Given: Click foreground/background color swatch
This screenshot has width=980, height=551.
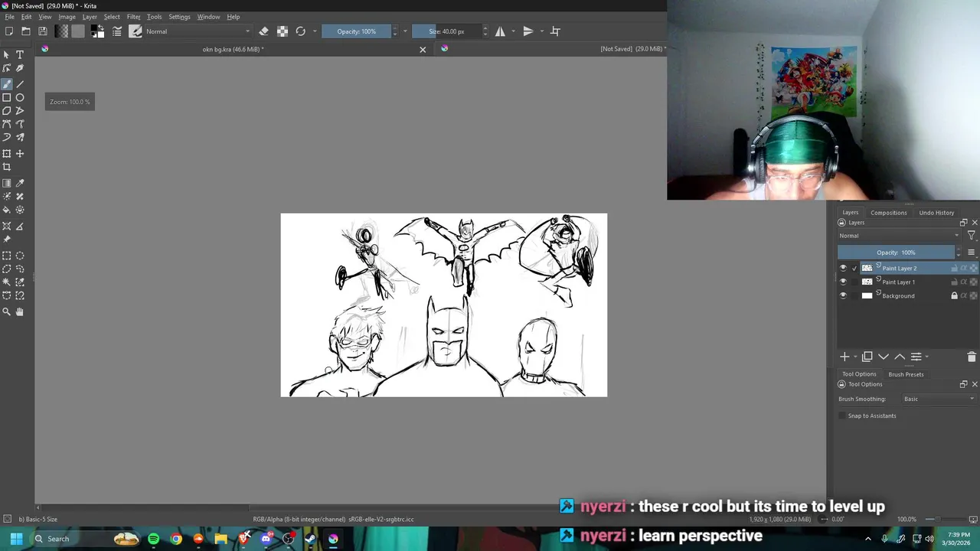Looking at the screenshot, I should coord(97,31).
